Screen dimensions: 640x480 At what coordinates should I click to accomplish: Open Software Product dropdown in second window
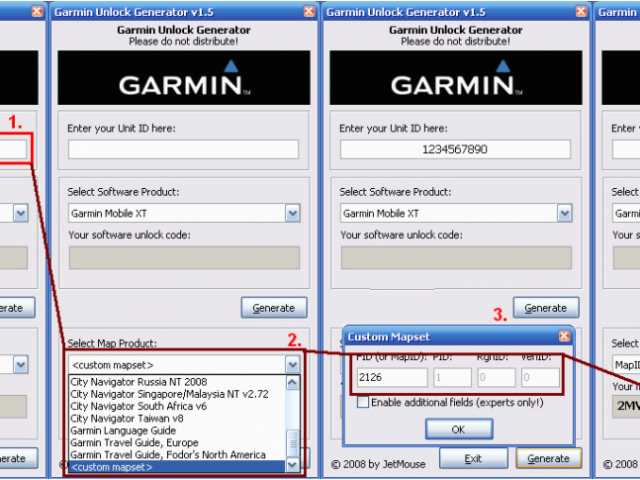click(x=293, y=213)
